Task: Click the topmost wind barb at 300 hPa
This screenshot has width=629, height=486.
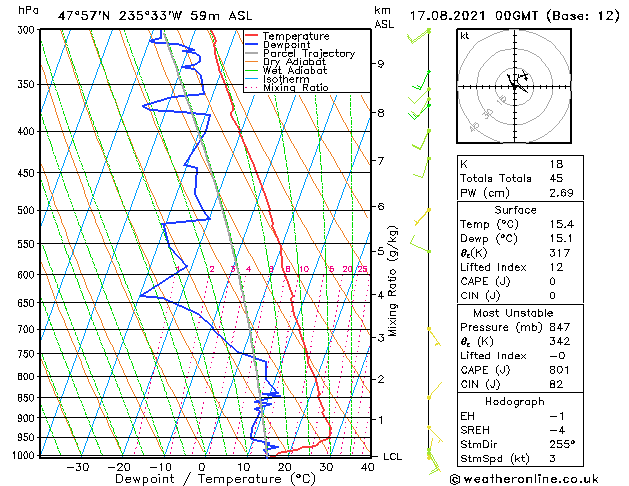Action: tap(418, 37)
